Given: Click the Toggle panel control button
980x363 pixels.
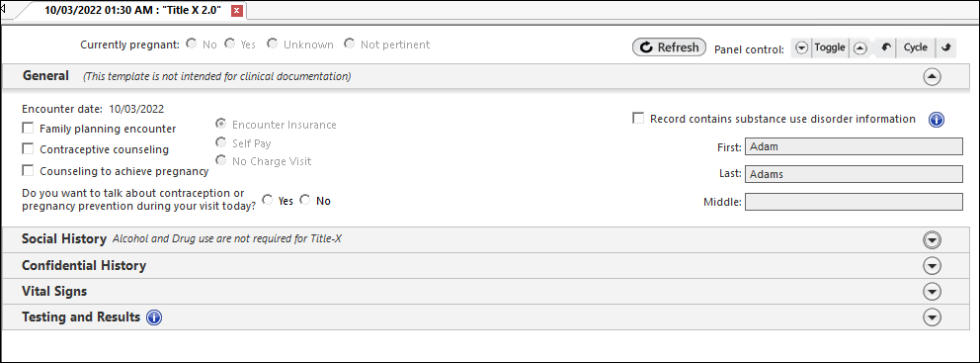Looking at the screenshot, I should [830, 47].
